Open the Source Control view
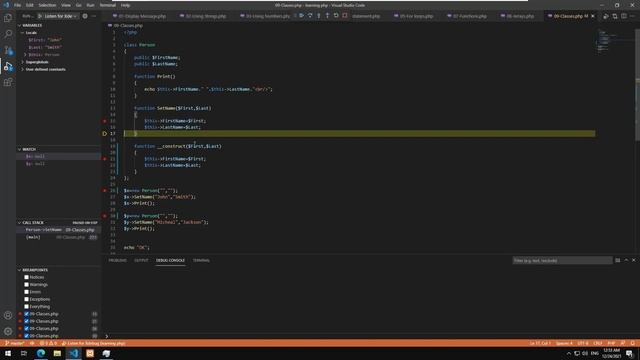 click(x=8, y=50)
